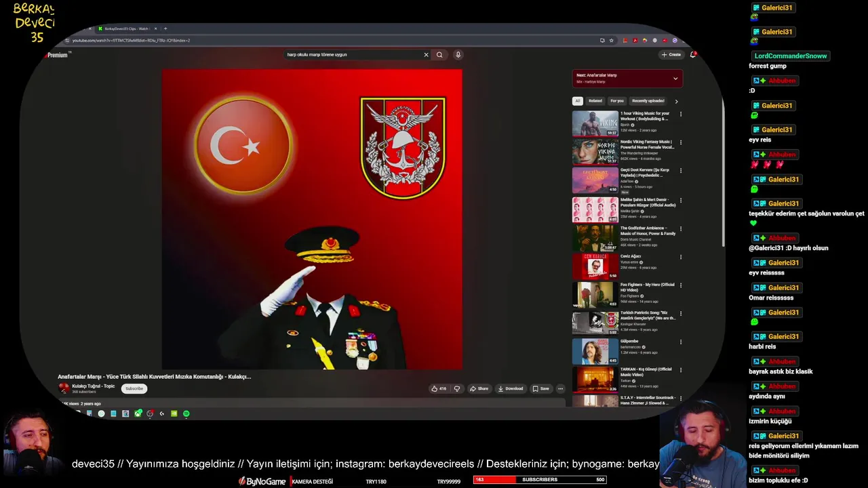Select the Related filter chip
This screenshot has height=488, width=868.
595,101
